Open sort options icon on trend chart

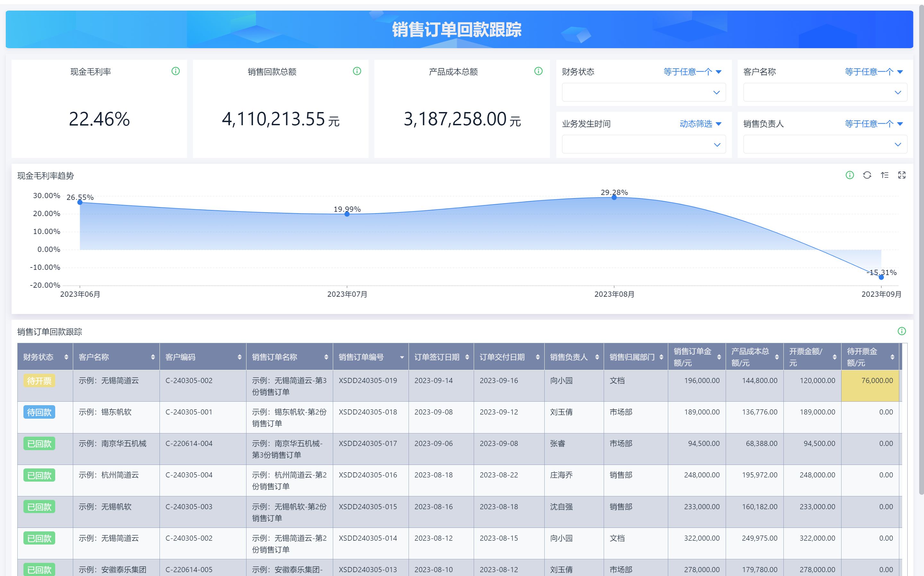coord(885,175)
